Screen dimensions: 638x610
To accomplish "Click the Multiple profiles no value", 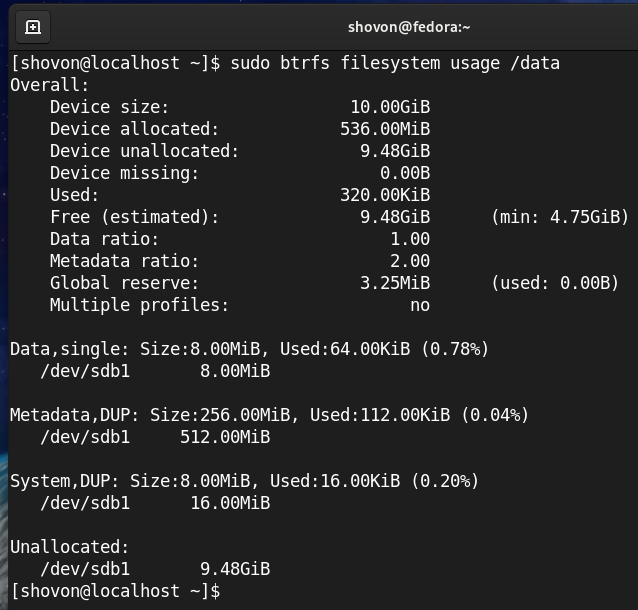I will click(420, 305).
